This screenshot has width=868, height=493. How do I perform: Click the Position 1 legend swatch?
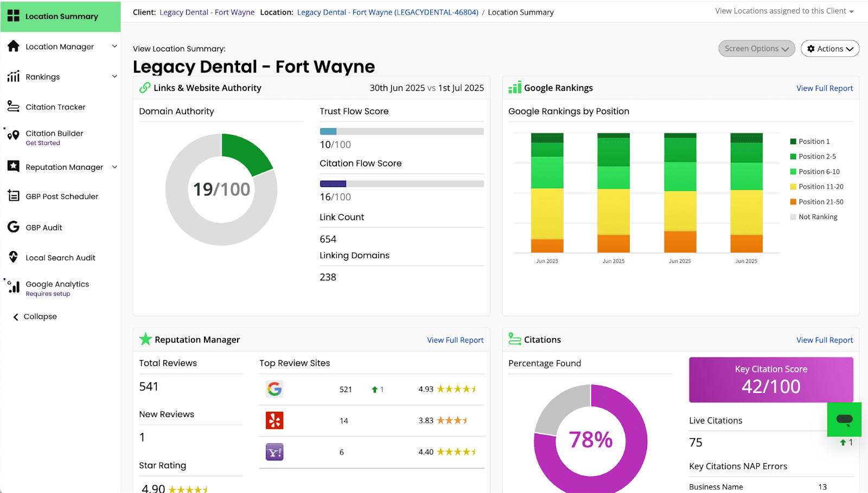coord(793,142)
